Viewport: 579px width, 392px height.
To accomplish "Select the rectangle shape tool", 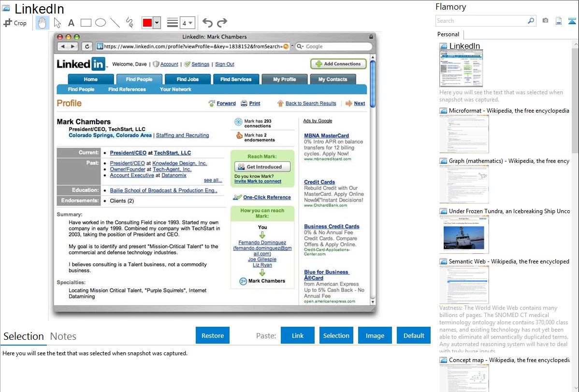I will click(86, 23).
